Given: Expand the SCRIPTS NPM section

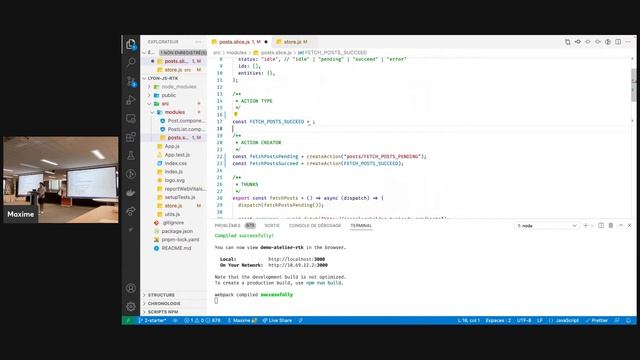Looking at the screenshot, I should 174,312.
